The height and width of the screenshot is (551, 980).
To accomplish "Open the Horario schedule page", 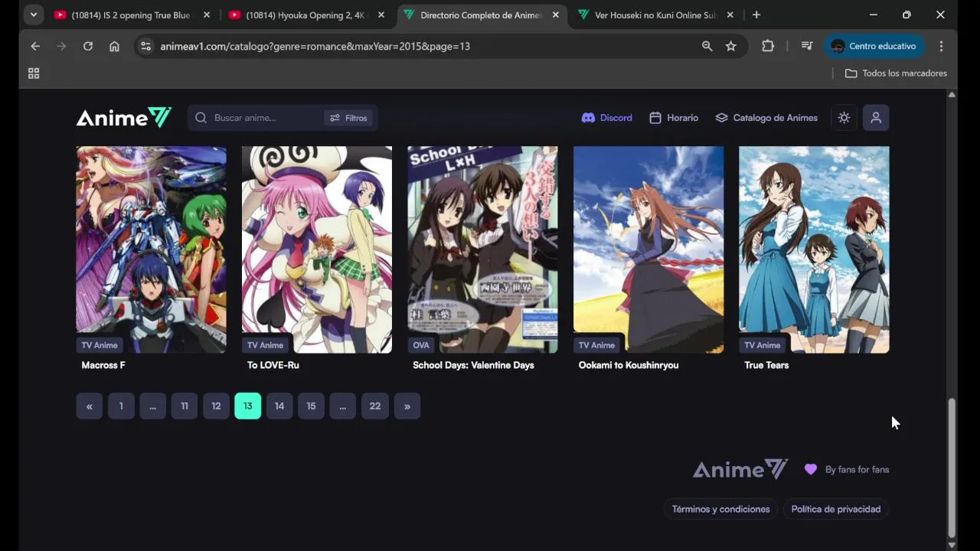I will 674,118.
